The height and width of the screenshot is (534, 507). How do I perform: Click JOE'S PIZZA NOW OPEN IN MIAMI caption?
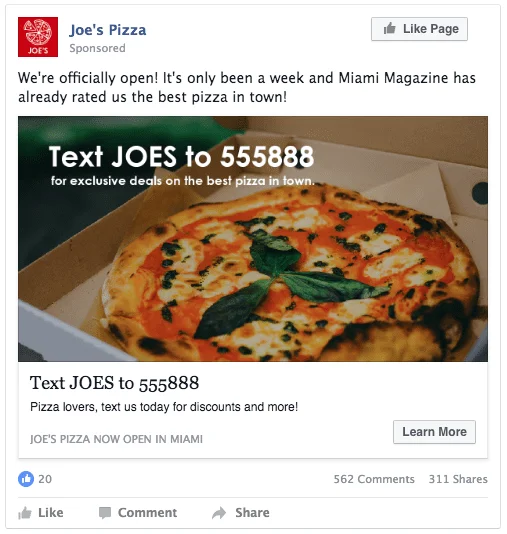click(x=116, y=439)
